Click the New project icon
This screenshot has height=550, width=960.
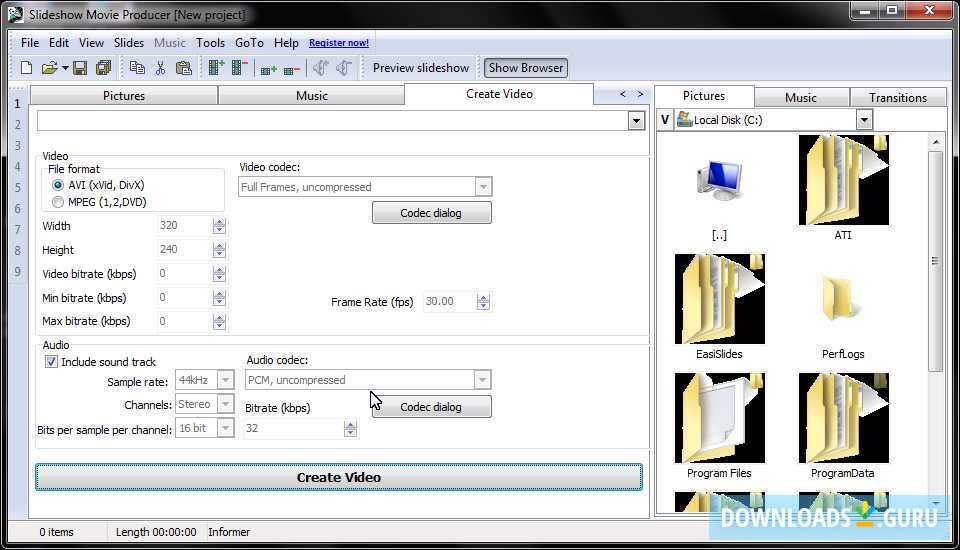click(x=26, y=68)
